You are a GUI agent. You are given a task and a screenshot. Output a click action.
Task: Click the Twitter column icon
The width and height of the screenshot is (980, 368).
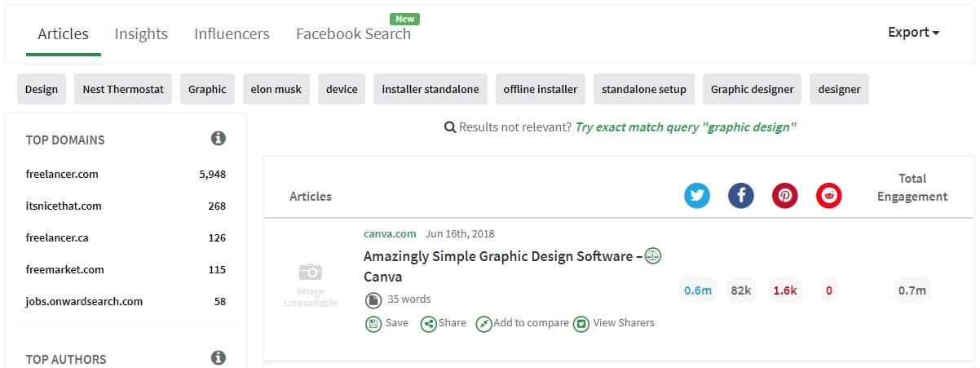tap(697, 196)
